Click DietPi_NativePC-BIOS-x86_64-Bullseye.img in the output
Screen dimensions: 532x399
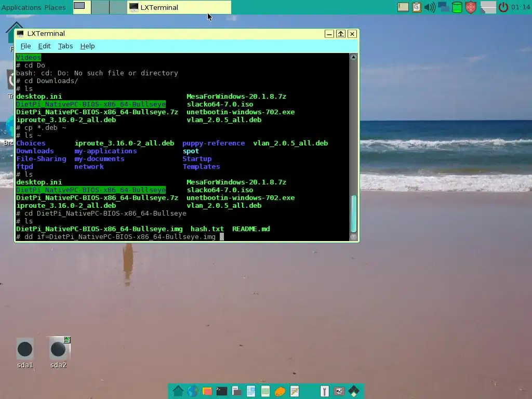coord(99,229)
